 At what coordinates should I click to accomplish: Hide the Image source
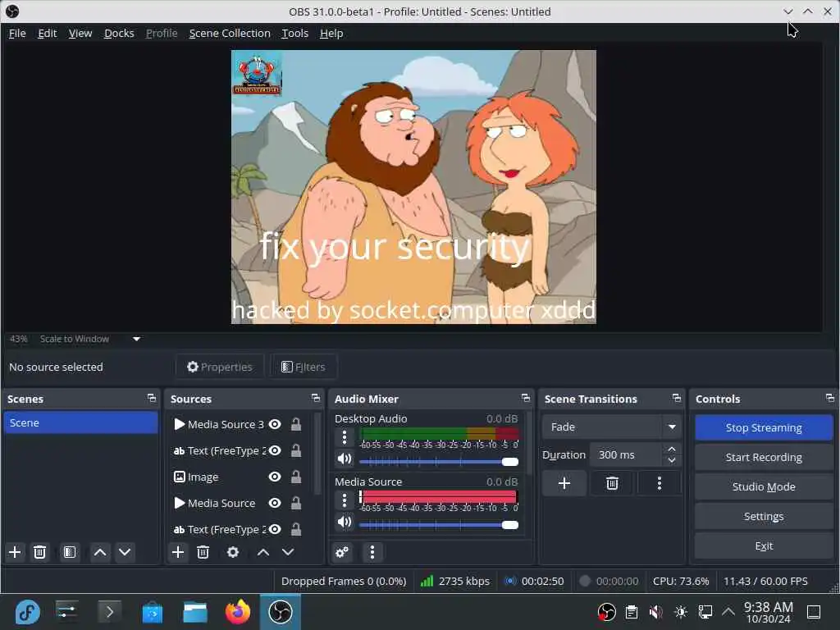pos(275,477)
